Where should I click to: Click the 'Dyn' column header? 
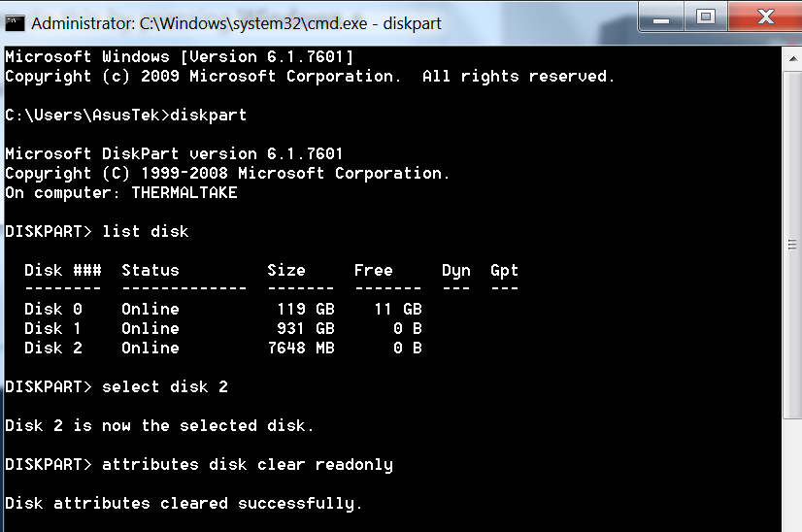click(456, 271)
